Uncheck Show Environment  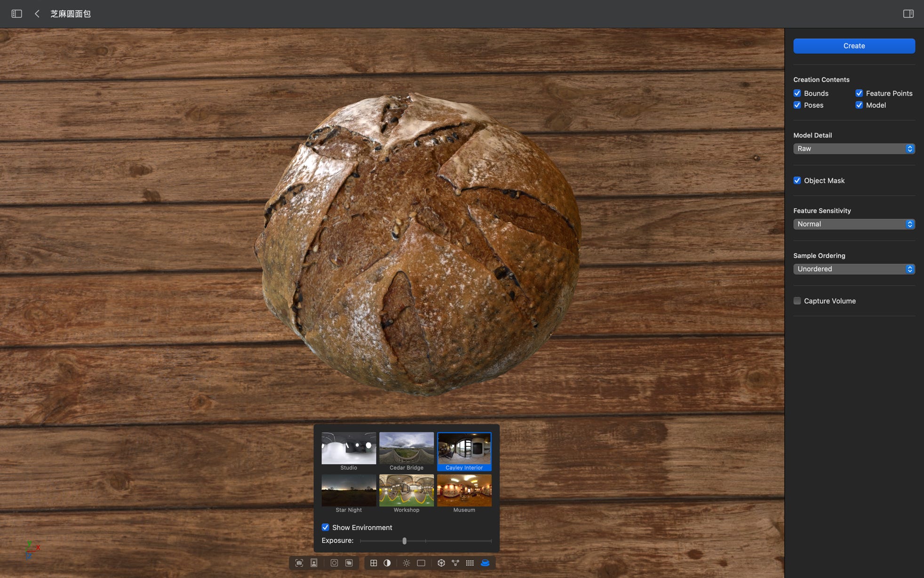pos(325,527)
